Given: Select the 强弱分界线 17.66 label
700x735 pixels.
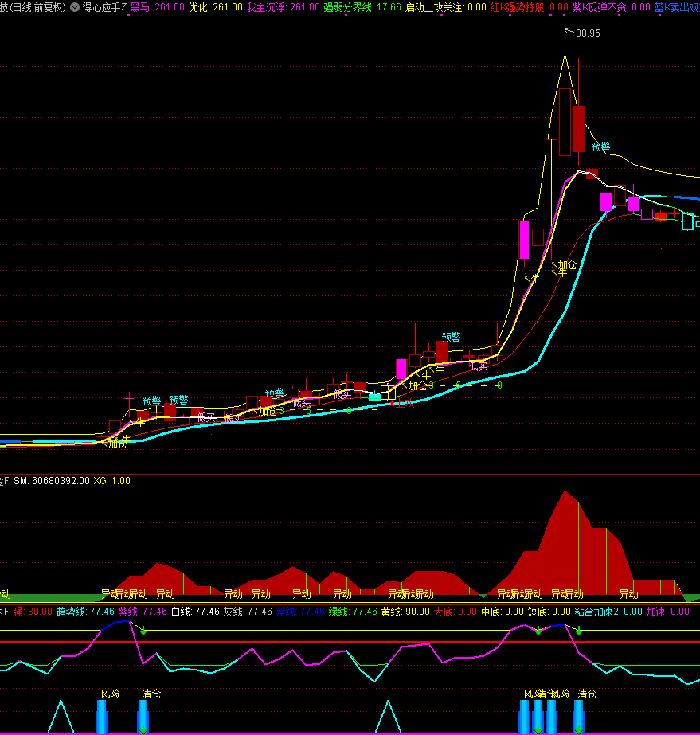Looking at the screenshot, I should tap(362, 7).
